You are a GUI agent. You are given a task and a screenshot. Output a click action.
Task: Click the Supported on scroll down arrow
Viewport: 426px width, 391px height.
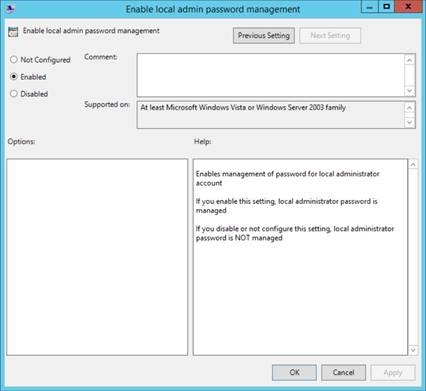(x=410, y=122)
